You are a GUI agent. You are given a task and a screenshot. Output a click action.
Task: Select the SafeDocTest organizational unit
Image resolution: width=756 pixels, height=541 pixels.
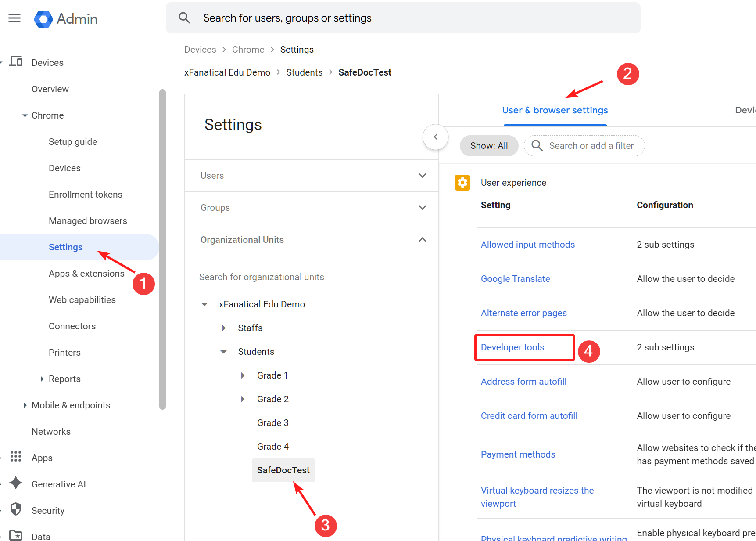(x=283, y=470)
